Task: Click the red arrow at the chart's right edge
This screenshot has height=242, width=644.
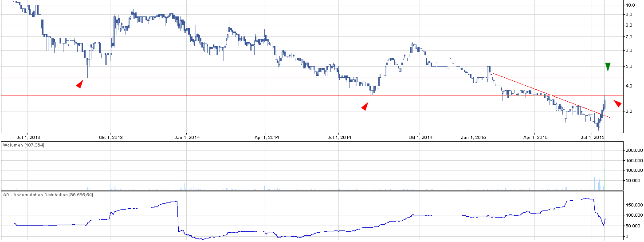Action: point(617,103)
